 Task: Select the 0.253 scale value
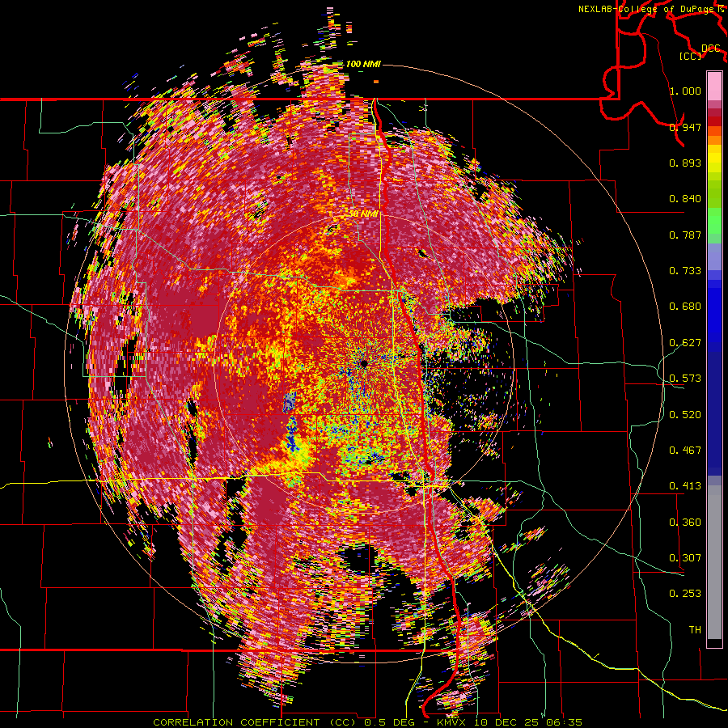(x=685, y=594)
